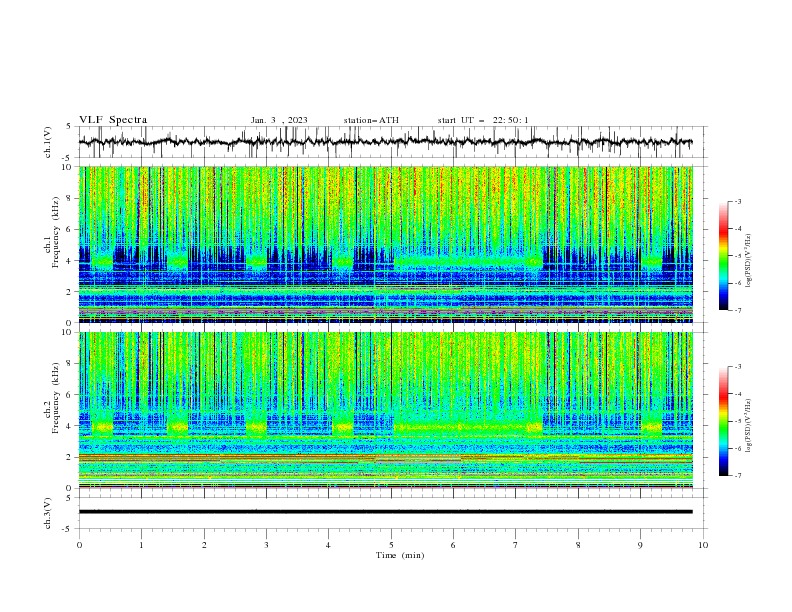
Task: Click the "-5" tick on ch.3(V) axis
Action: pos(68,529)
